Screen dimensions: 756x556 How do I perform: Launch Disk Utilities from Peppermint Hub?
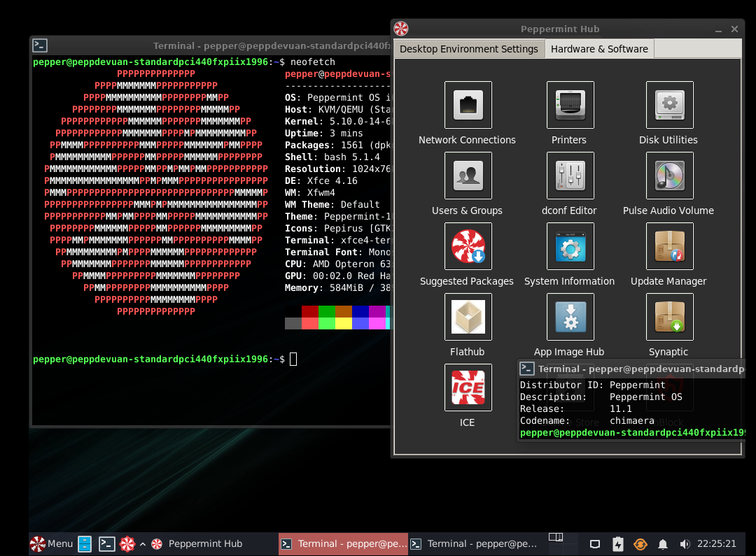tap(669, 104)
